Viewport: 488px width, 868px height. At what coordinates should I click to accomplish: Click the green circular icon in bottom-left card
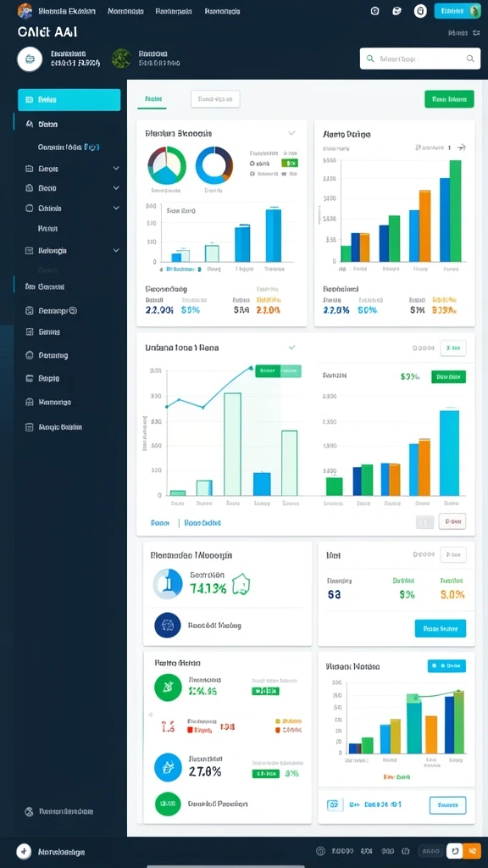pyautogui.click(x=168, y=687)
